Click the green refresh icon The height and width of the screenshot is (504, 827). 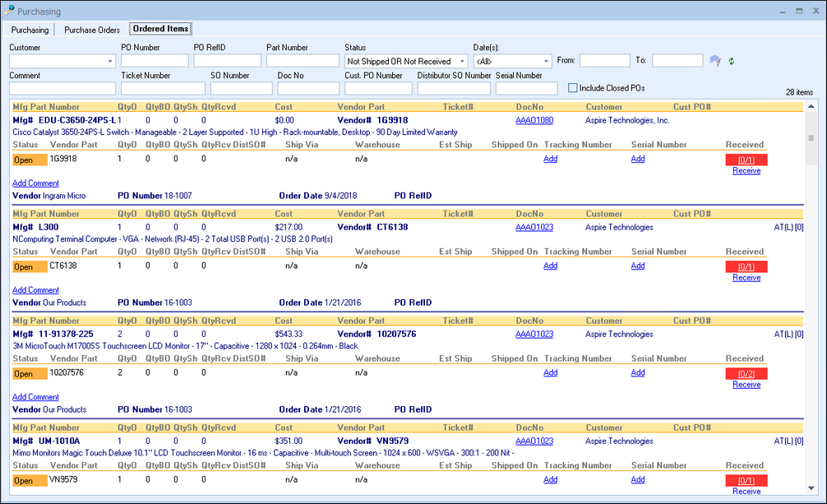pos(732,61)
